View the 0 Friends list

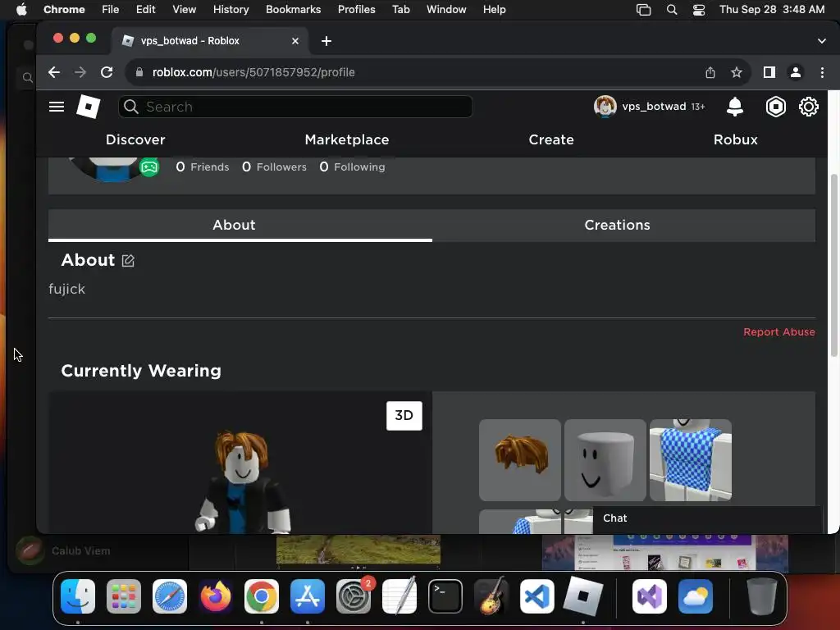(203, 167)
